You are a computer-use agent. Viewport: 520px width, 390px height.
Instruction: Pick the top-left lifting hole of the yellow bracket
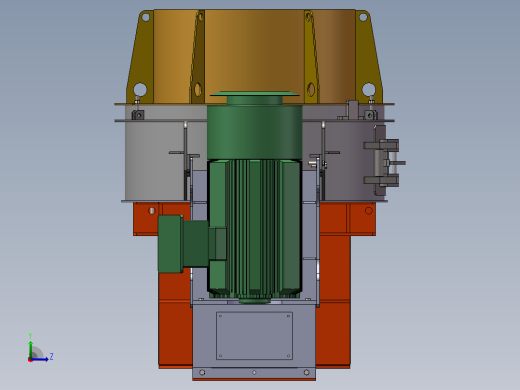click(x=146, y=17)
